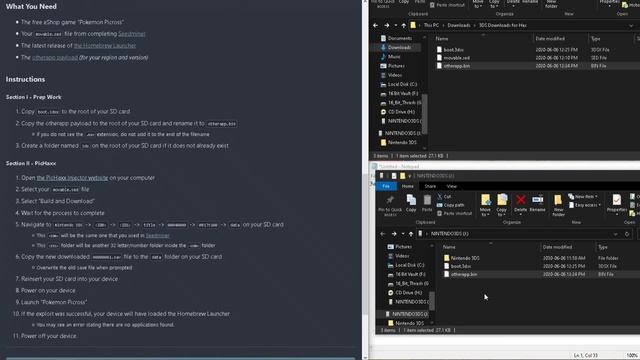Click New folder in lower Explorer ribbon

pos(558,205)
